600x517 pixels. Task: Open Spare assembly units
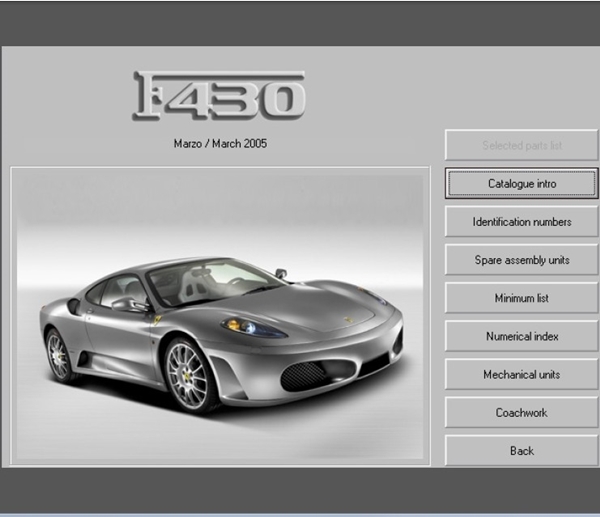pos(521,260)
